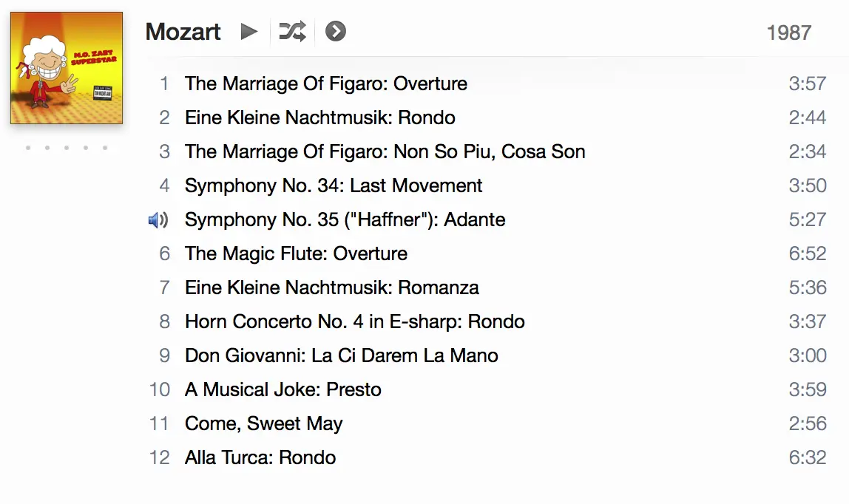Viewport: 849px width, 504px height.
Task: Select The Magic Flute: Overture
Action: tap(296, 253)
